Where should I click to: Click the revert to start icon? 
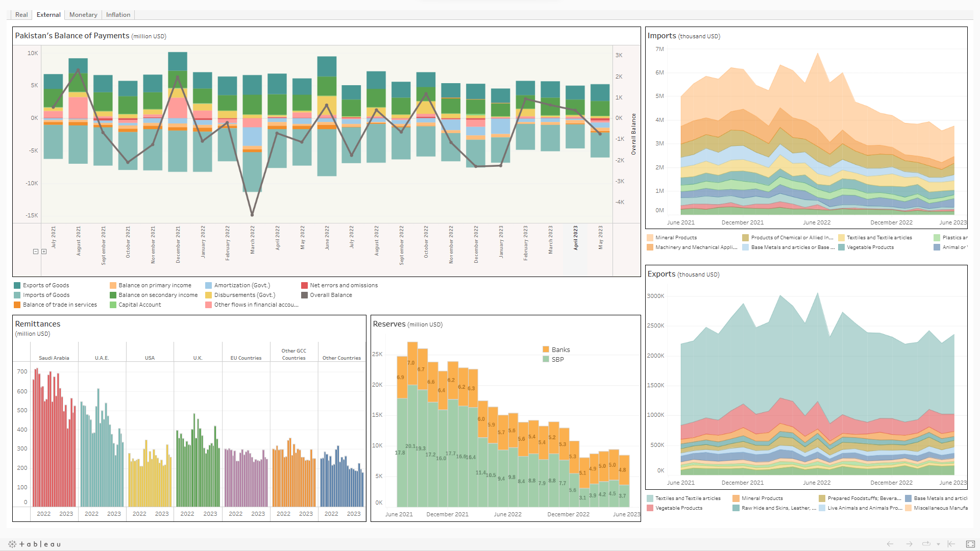(x=951, y=544)
